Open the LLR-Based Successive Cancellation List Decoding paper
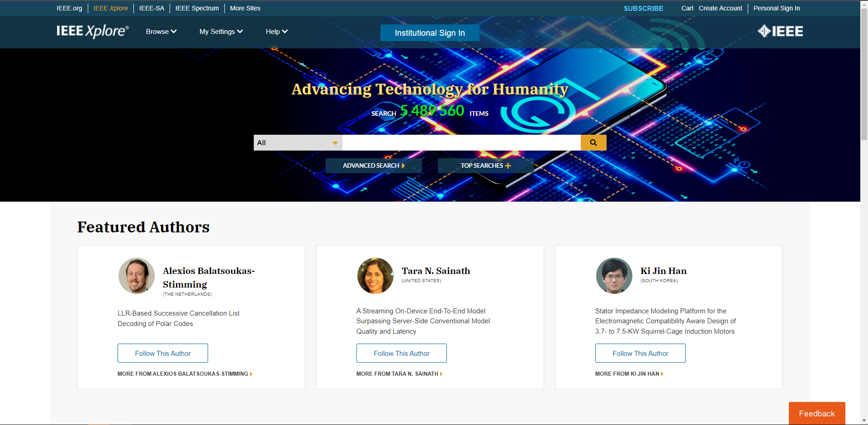Screen dimensions: 868x425 click(179, 318)
